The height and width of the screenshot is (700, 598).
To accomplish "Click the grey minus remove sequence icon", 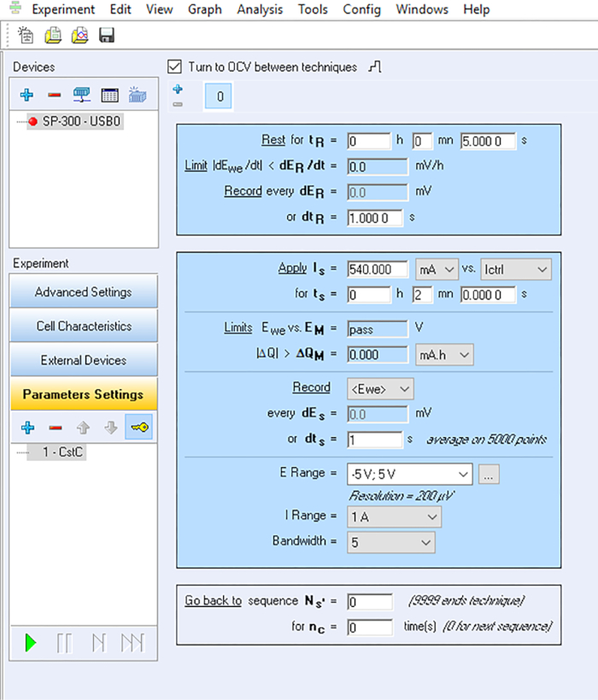I will click(178, 104).
